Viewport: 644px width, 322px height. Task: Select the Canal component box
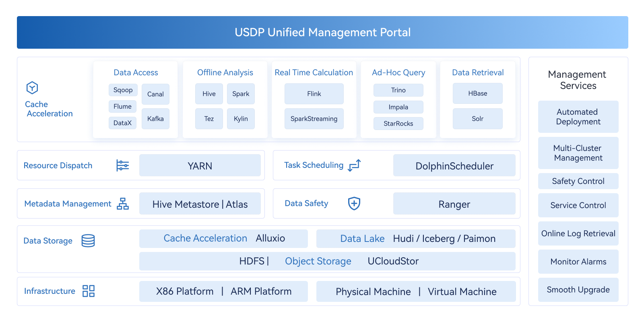point(155,94)
